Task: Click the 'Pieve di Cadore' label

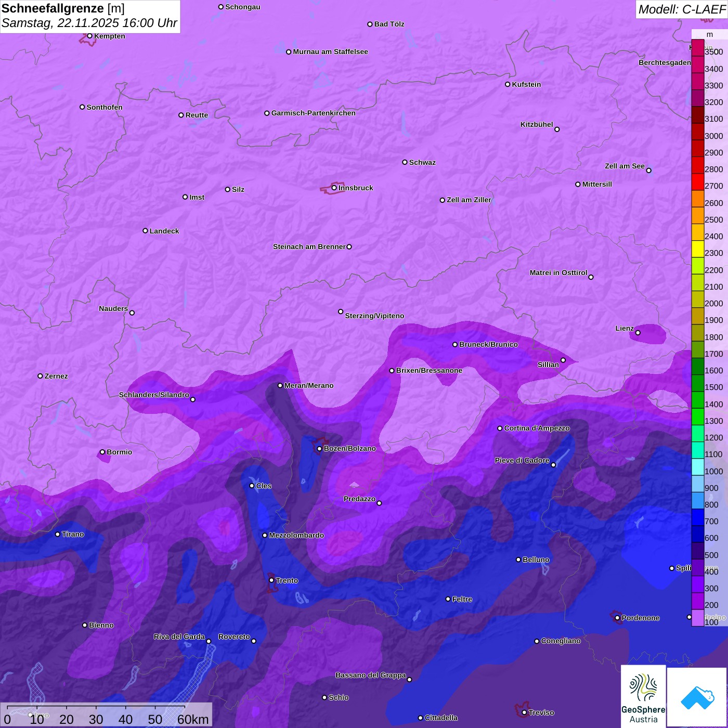Action: [x=522, y=461]
